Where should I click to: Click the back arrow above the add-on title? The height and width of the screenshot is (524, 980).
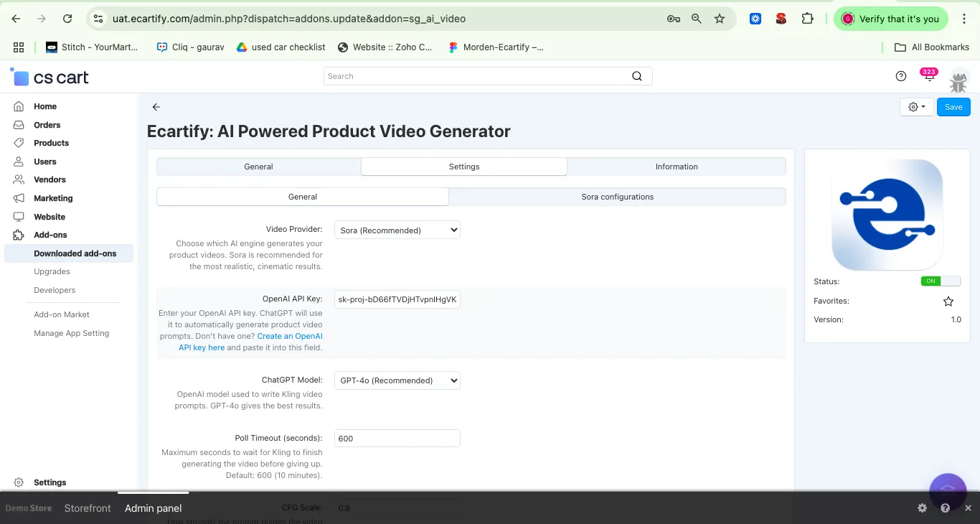click(156, 107)
